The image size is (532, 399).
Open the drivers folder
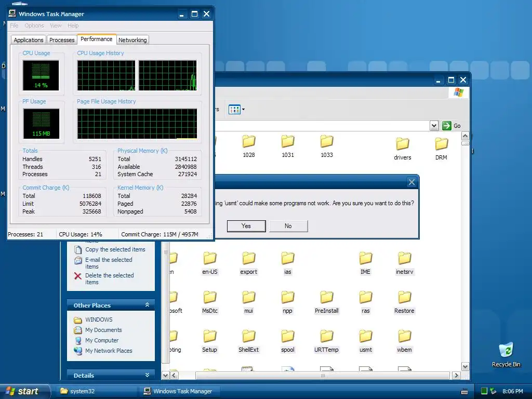[x=403, y=149]
